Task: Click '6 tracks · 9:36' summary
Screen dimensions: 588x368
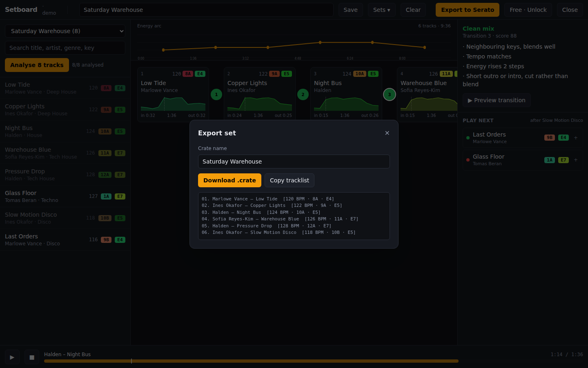Action: click(x=434, y=26)
